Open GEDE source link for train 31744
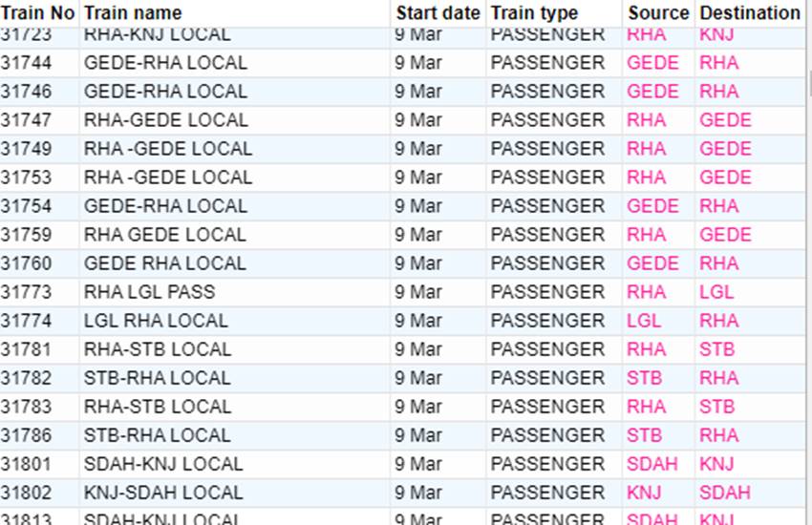 (x=652, y=63)
